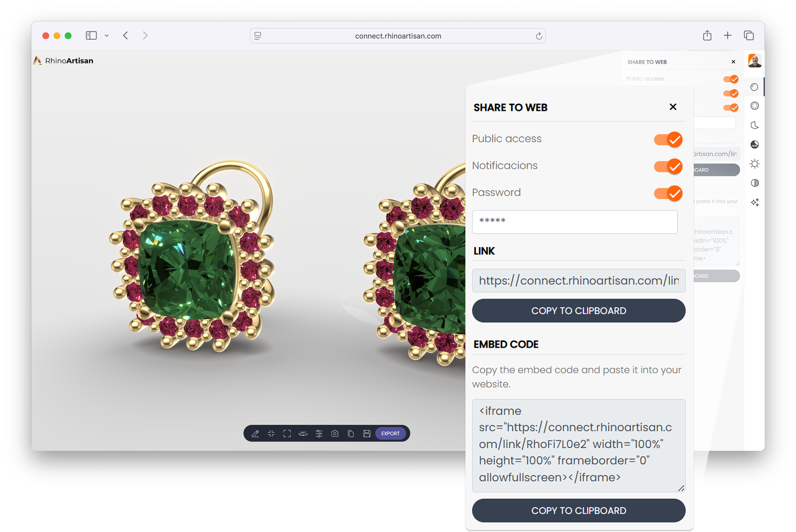Viewport: 796px width, 532px height.
Task: Toggle Public access in the small background panel
Action: click(730, 79)
